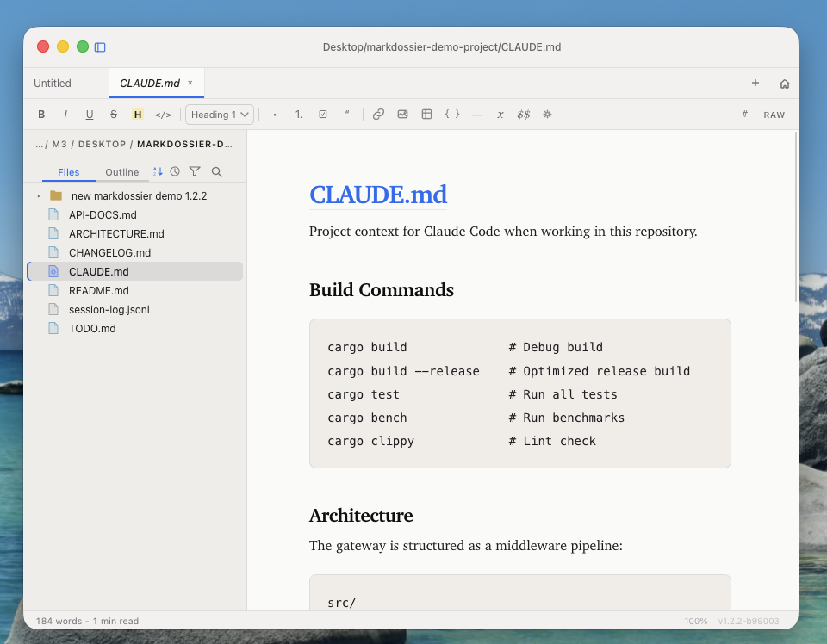Insert a horizontal rule
827x644 pixels.
pyautogui.click(x=476, y=115)
